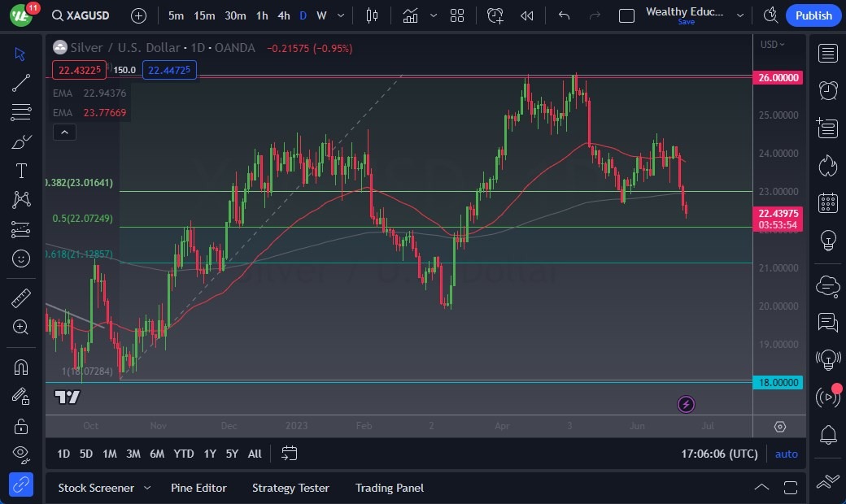Image resolution: width=846 pixels, height=504 pixels.
Task: Switch to the Strategy Tester tab
Action: click(x=290, y=488)
